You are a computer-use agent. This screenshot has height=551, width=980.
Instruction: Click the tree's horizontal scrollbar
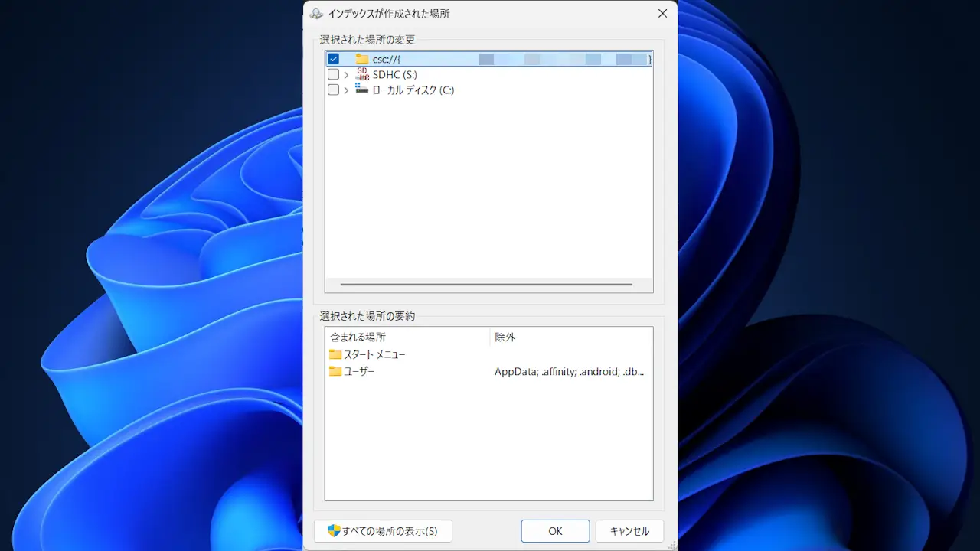click(486, 284)
